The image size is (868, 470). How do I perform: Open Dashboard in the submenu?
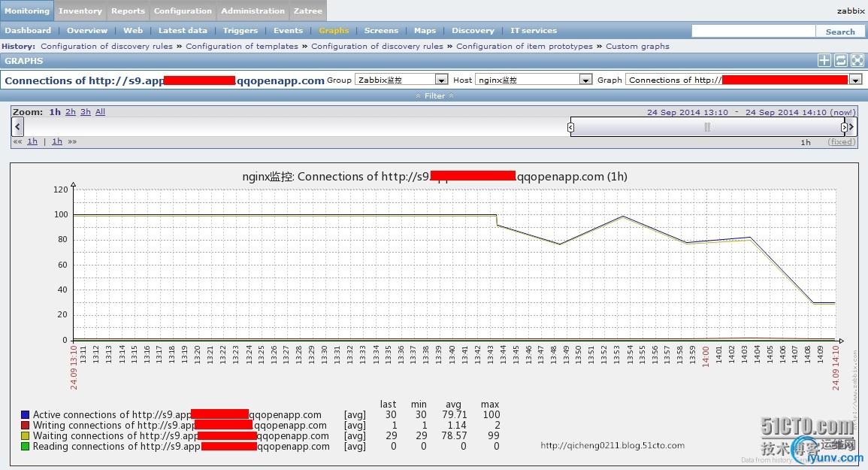(28, 31)
